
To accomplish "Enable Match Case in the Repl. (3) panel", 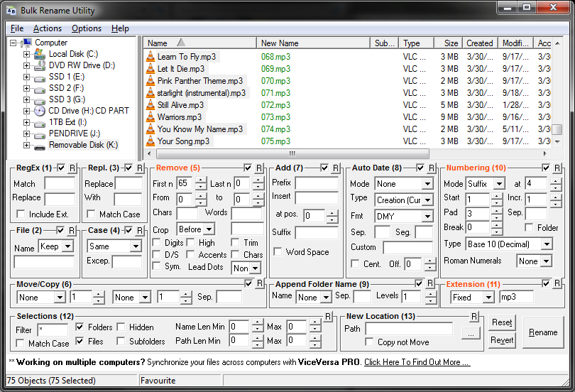I will [x=91, y=214].
